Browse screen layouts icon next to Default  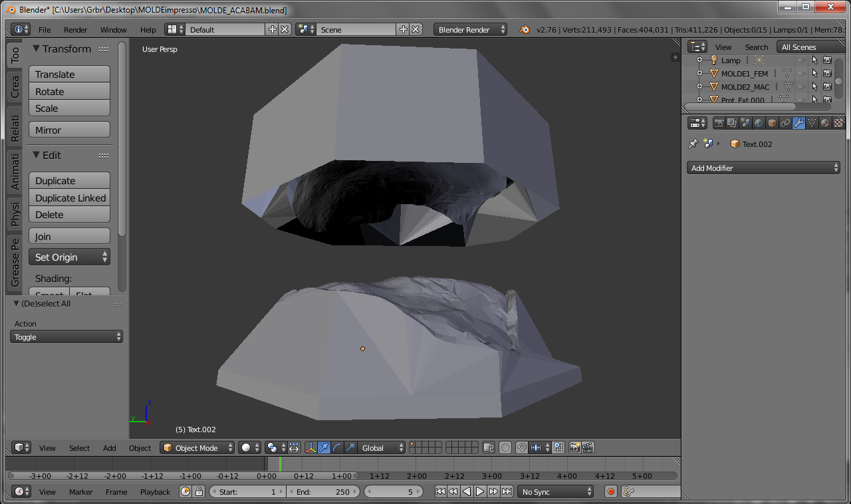175,29
